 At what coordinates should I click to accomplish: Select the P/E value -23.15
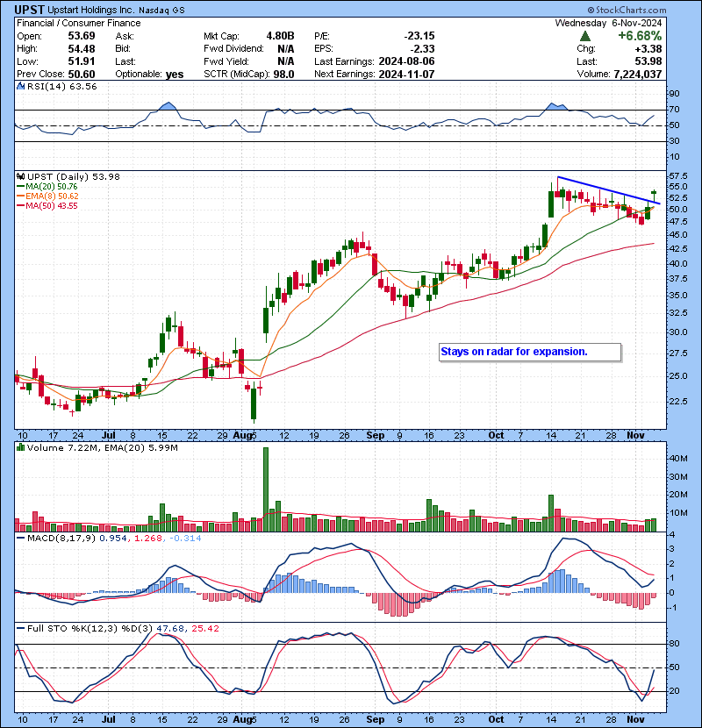pos(419,36)
